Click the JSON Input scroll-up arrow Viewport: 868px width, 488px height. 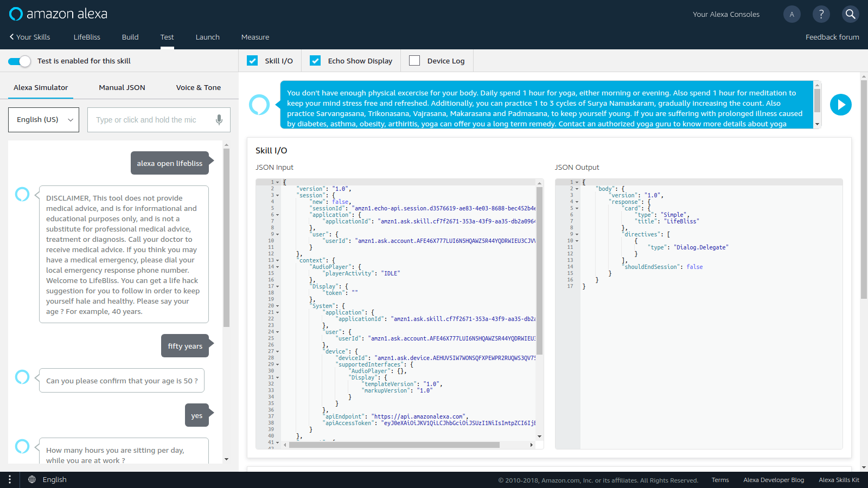(539, 183)
